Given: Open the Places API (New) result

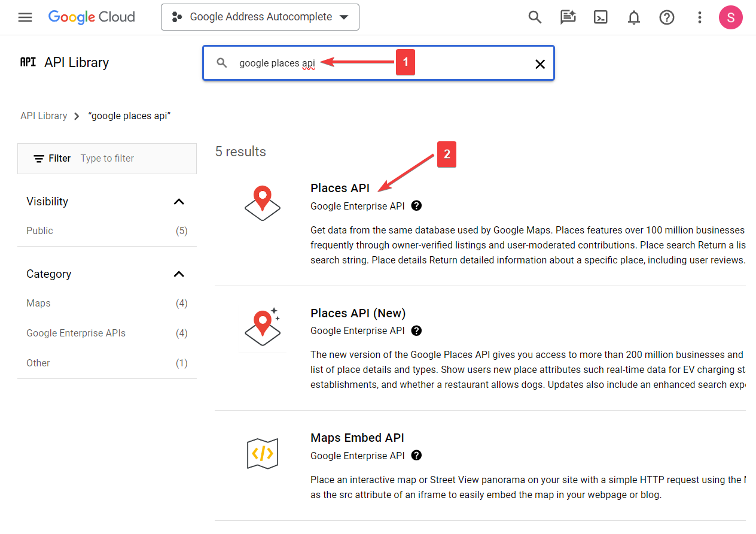Looking at the screenshot, I should [358, 313].
